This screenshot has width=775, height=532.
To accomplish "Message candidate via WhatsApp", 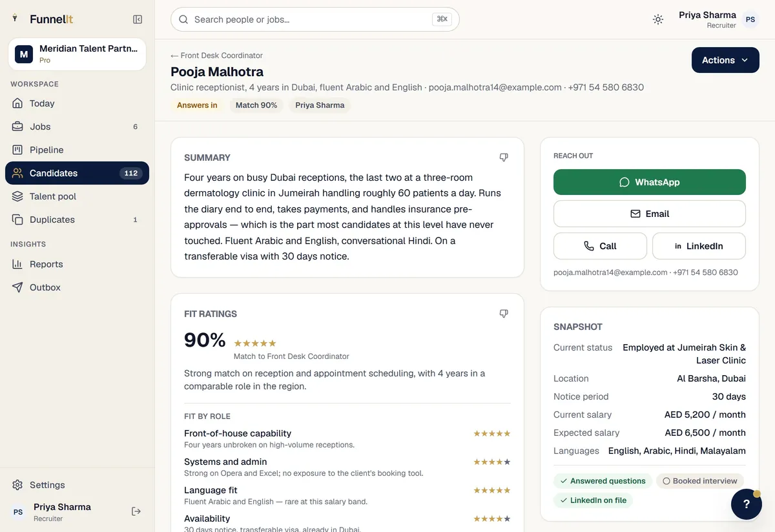I will tap(650, 182).
